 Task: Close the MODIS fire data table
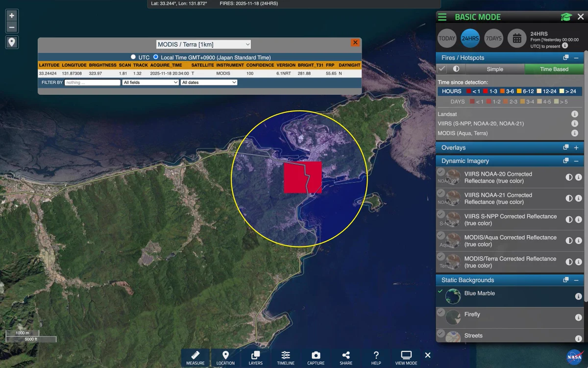tap(355, 43)
